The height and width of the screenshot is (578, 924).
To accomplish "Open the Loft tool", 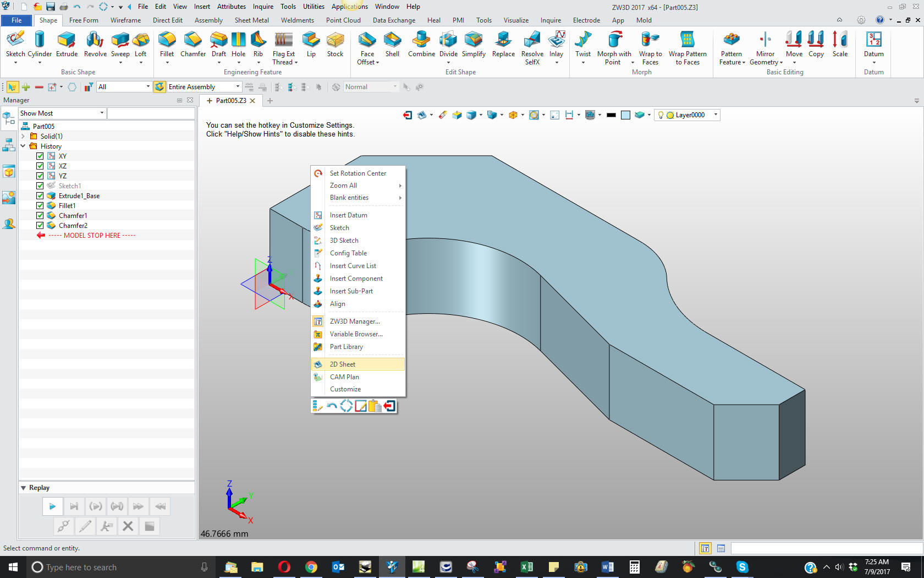I will (x=141, y=44).
